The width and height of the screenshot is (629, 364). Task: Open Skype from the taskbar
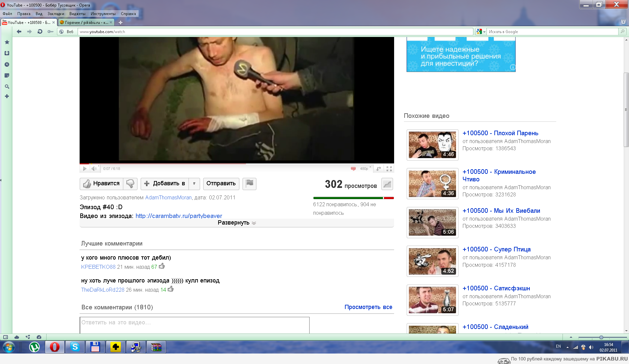coord(75,347)
